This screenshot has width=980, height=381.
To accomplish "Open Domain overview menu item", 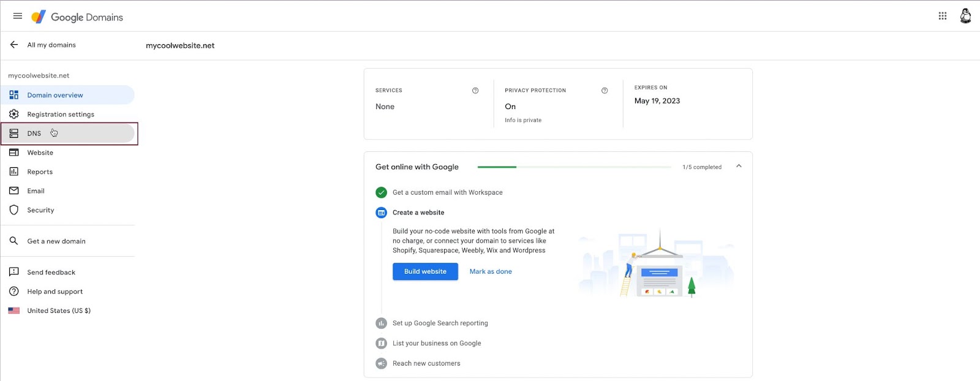I will [68, 95].
